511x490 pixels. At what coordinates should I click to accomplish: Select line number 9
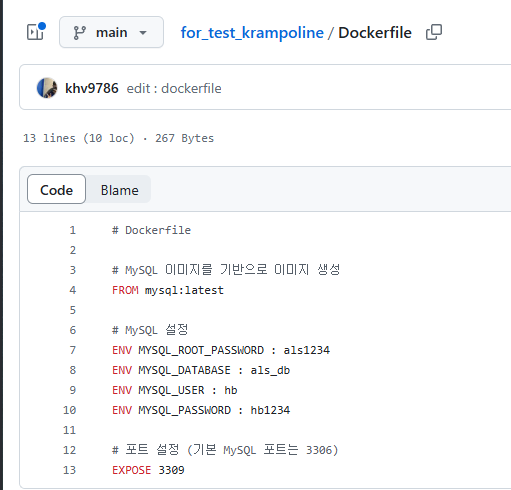[x=73, y=390]
